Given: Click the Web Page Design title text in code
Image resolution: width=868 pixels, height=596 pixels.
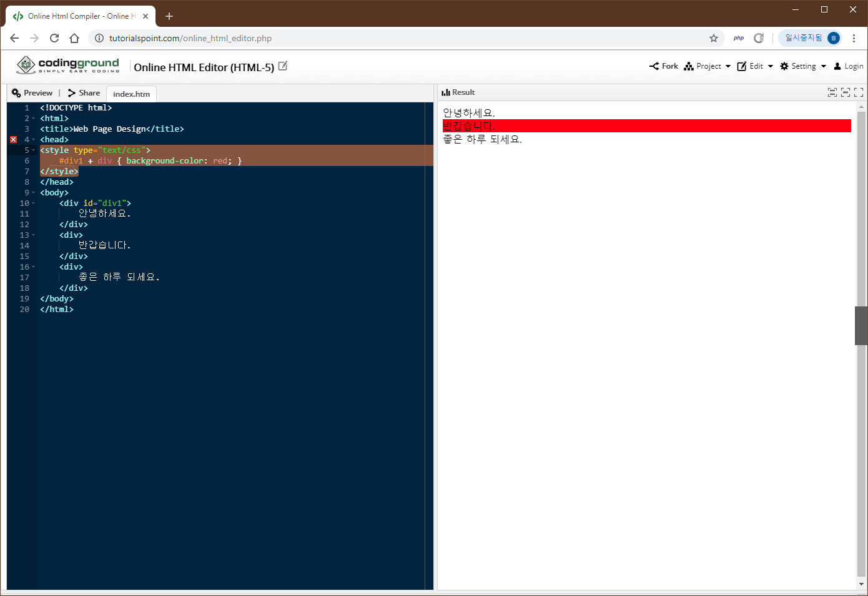Looking at the screenshot, I should pos(110,129).
